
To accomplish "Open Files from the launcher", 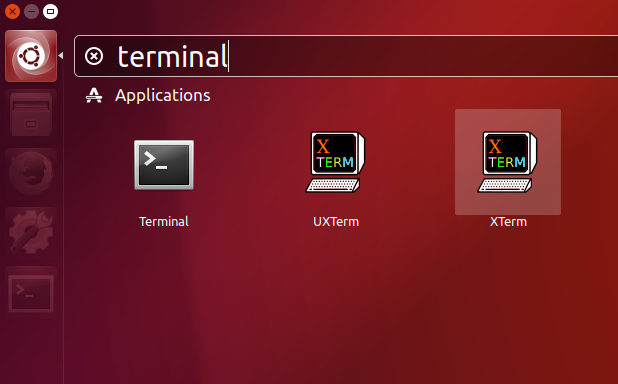I will 31,115.
